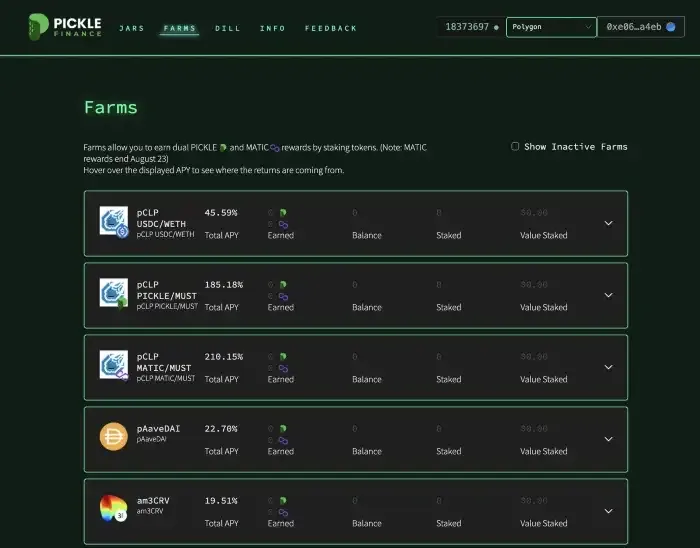700x548 pixels.
Task: Click the 22.70% Total APY value
Action: point(221,429)
